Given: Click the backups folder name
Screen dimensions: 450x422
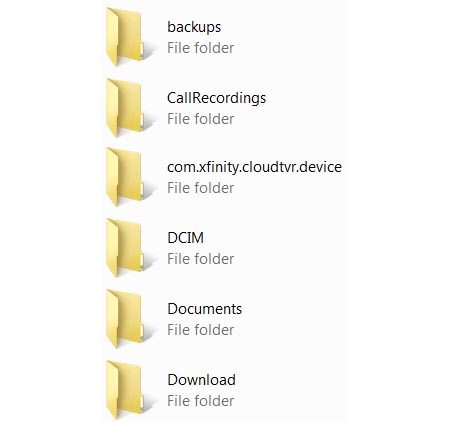Looking at the screenshot, I should [194, 27].
